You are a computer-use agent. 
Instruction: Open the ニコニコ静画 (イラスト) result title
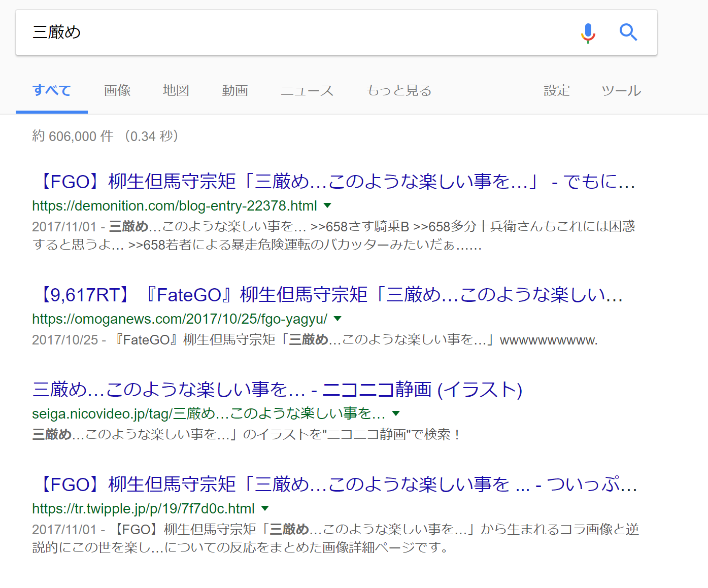tap(277, 390)
